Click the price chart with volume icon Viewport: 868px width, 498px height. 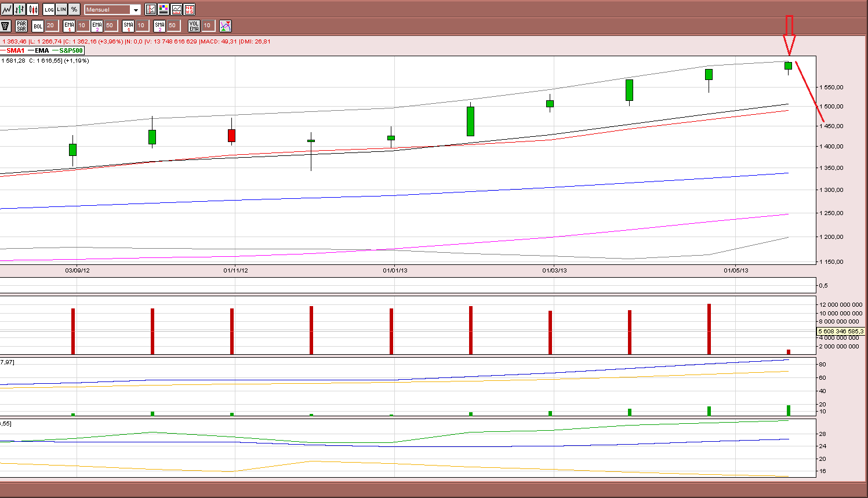[176, 9]
